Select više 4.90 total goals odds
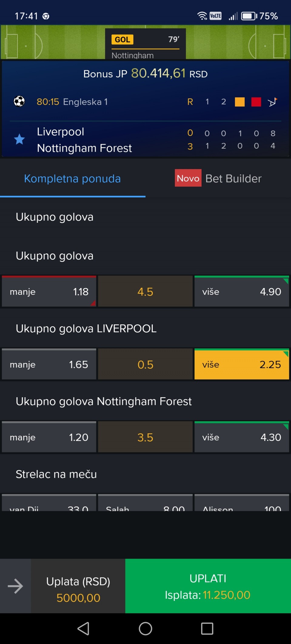The height and width of the screenshot is (644, 291). click(242, 292)
